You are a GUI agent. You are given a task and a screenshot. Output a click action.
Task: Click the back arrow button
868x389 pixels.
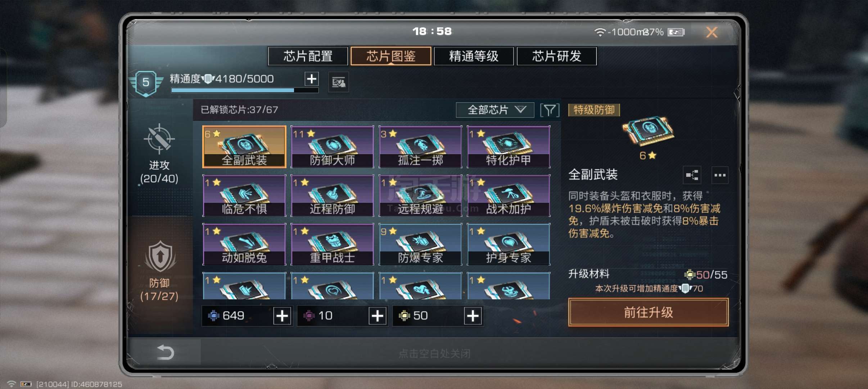(166, 352)
